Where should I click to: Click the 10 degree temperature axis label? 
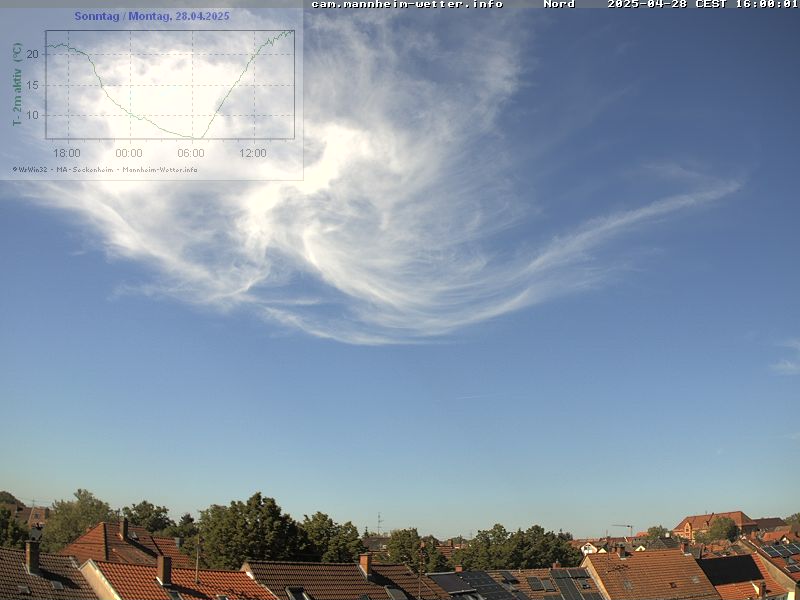(33, 115)
